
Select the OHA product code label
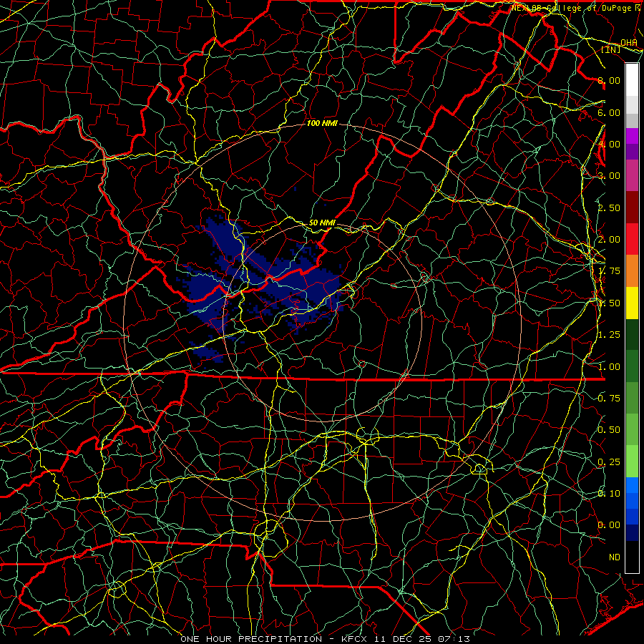[629, 43]
